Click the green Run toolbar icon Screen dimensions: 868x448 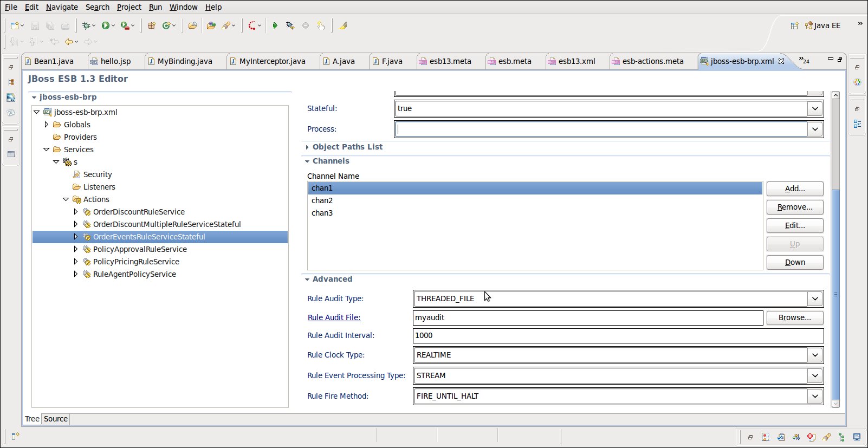(106, 25)
